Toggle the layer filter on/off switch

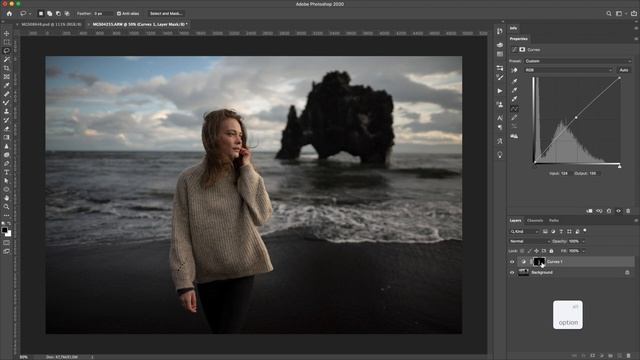(x=585, y=231)
